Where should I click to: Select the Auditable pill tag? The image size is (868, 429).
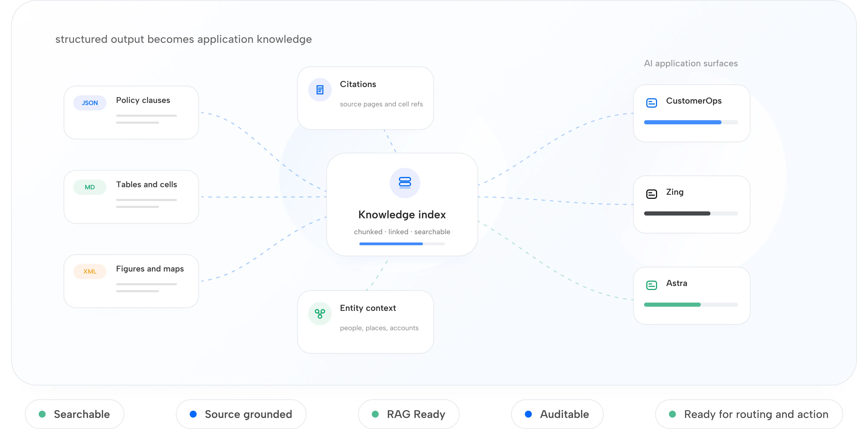pos(557,414)
